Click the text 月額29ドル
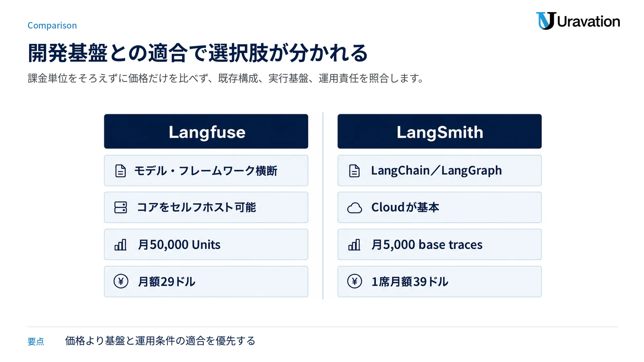This screenshot has width=644, height=362. pyautogui.click(x=167, y=282)
